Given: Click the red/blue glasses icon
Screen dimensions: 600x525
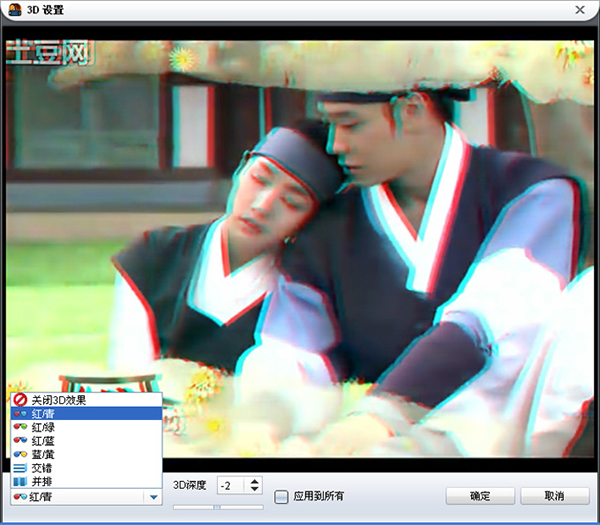Looking at the screenshot, I should click(20, 440).
